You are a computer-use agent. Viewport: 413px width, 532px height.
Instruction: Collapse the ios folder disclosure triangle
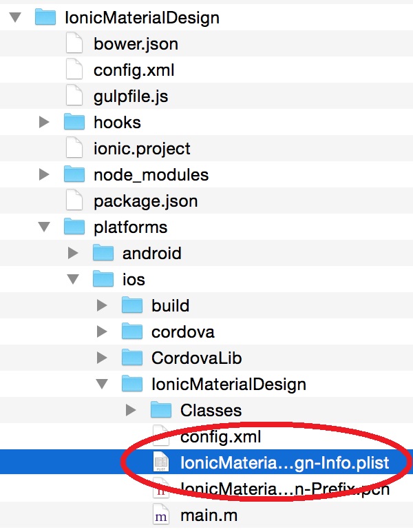(73, 279)
